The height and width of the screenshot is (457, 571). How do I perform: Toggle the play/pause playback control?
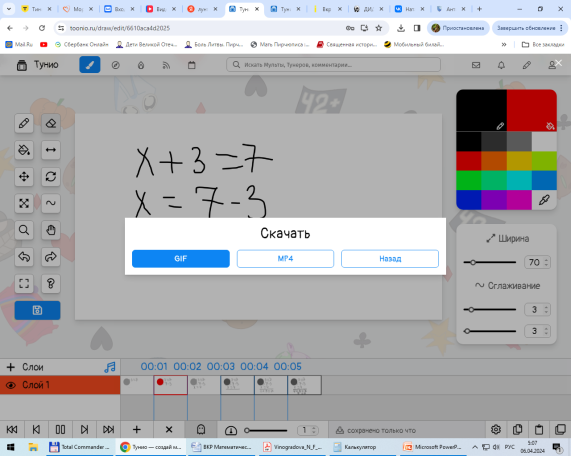click(60, 430)
